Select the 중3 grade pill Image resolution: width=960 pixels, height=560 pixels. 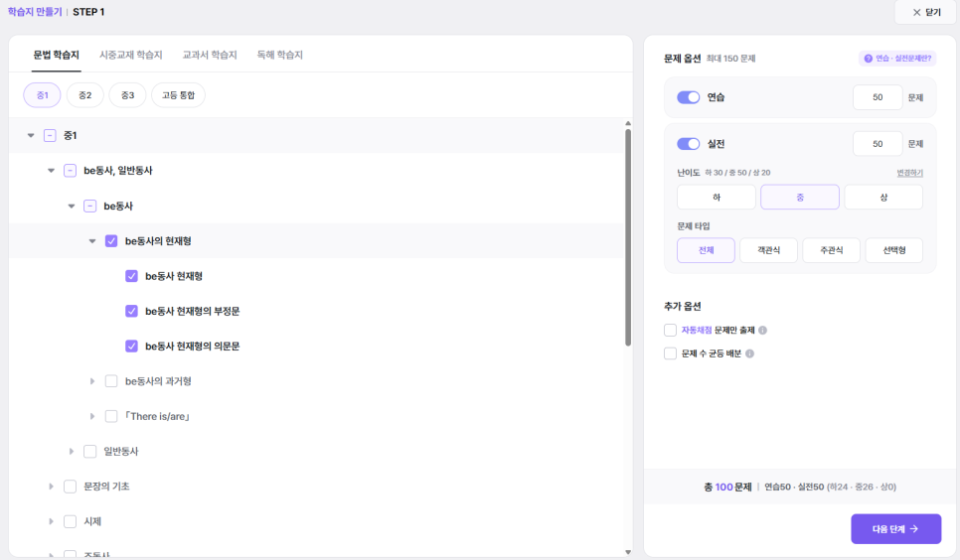pos(127,95)
